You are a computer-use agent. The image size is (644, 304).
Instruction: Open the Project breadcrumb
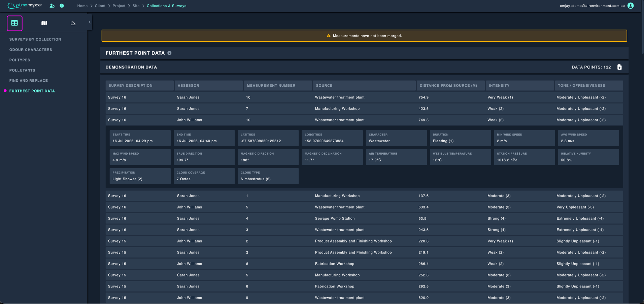[119, 6]
